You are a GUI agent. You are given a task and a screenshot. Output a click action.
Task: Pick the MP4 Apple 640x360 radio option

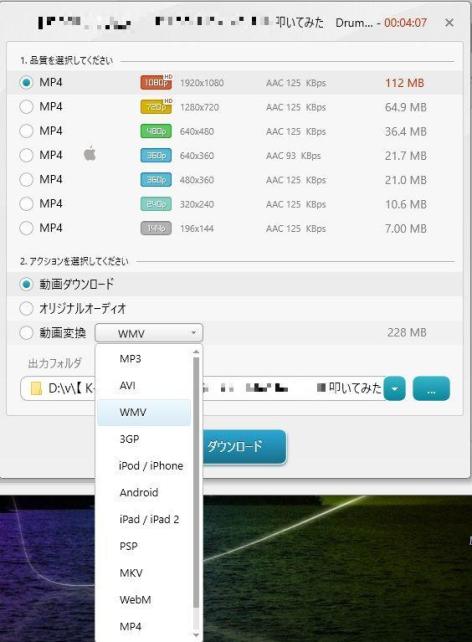pyautogui.click(x=26, y=155)
